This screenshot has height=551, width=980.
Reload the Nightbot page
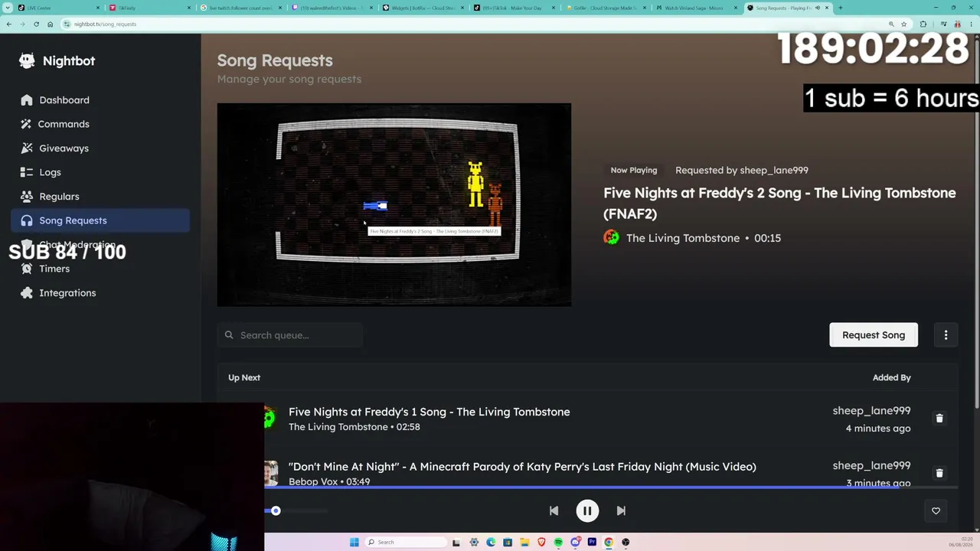pos(36,24)
